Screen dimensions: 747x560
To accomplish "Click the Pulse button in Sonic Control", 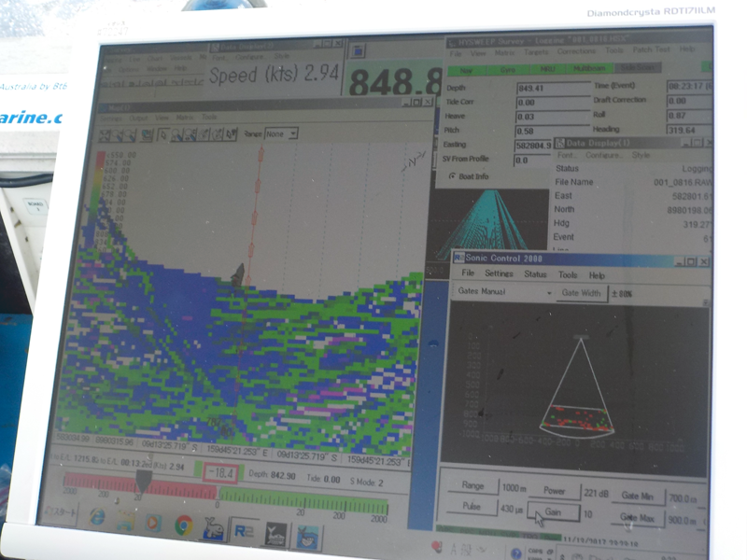I will point(472,506).
